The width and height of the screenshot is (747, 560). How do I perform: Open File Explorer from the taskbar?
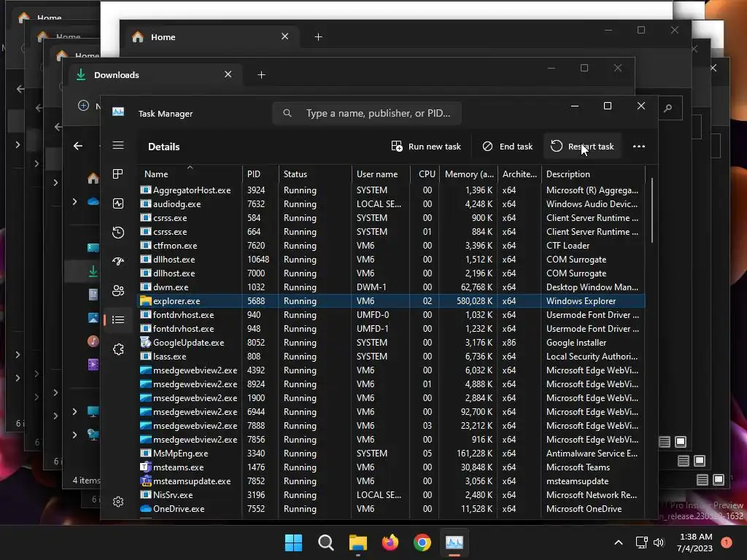357,542
